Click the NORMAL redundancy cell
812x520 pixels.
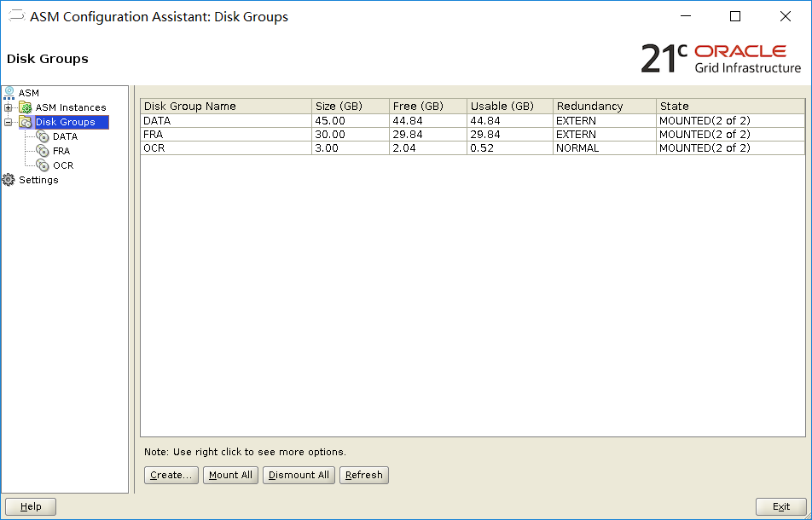(605, 148)
